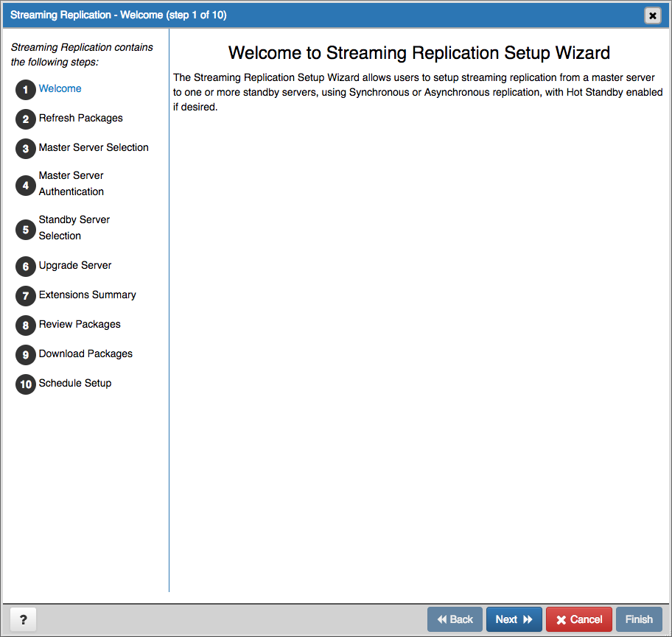This screenshot has width=672, height=637.
Task: Select the Download Packages step
Action: [85, 353]
